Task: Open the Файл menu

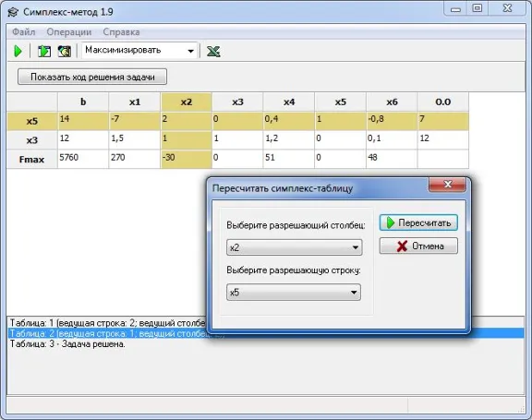Action: click(24, 32)
